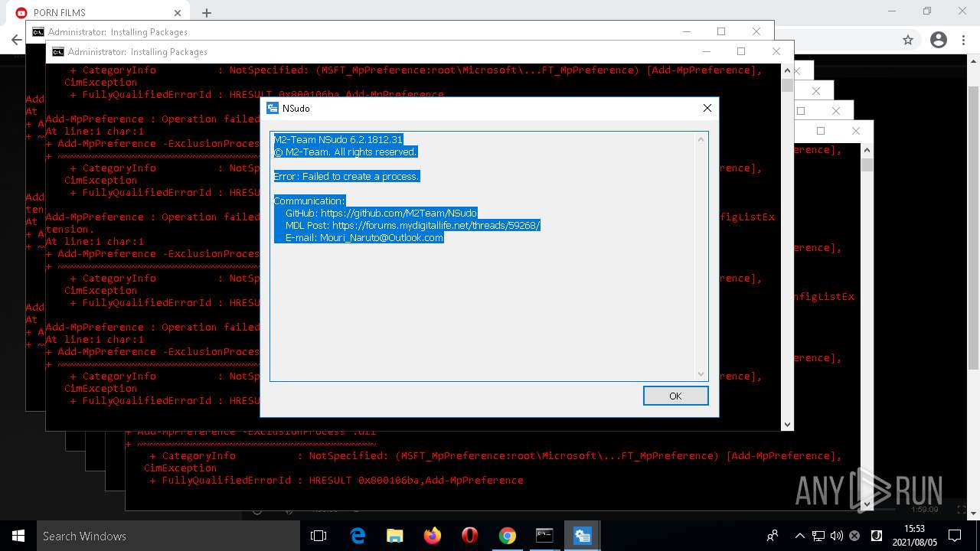The image size is (980, 551).
Task: Click the GitHub URL line in NSudo
Action: (x=381, y=213)
